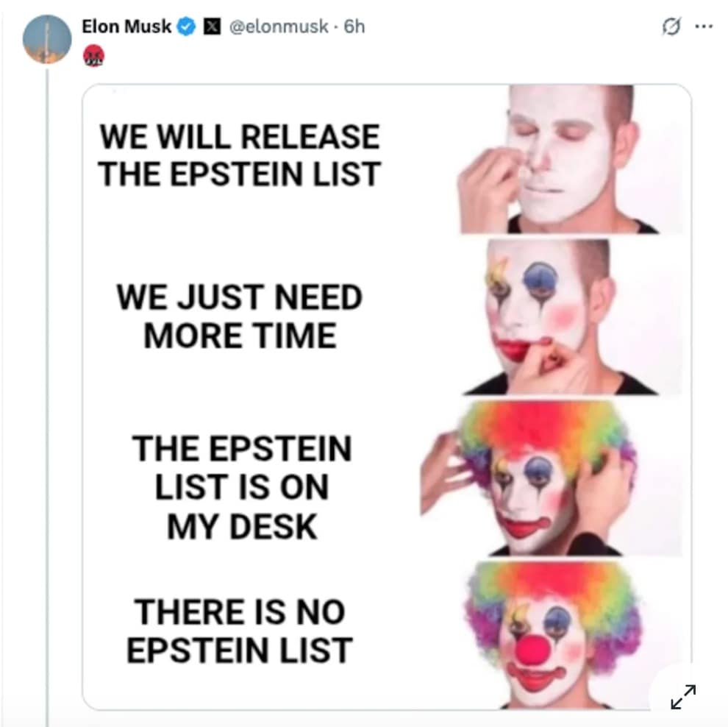Click the 'WE WILL RELEASE THE EPSTEIN LIST' text

(x=240, y=155)
